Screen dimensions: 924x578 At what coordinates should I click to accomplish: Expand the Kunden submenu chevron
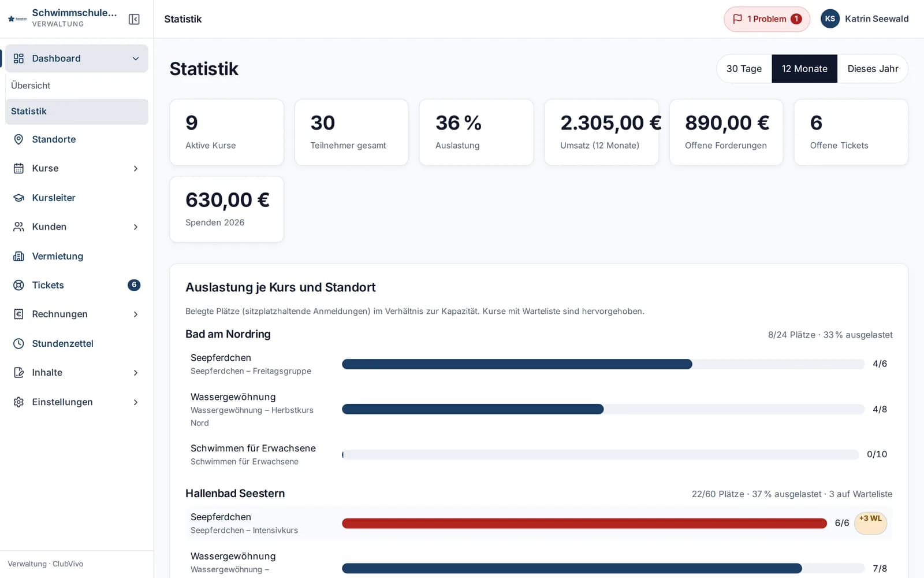click(x=136, y=227)
